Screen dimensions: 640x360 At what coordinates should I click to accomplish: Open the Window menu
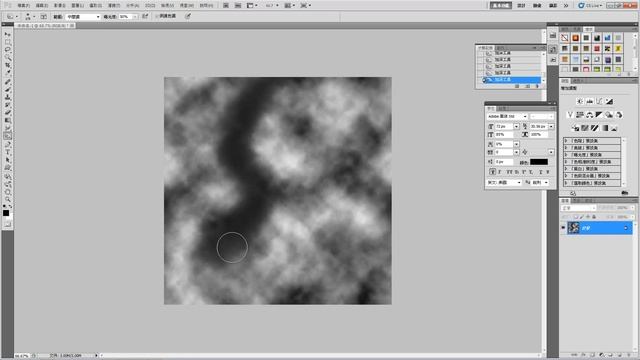coord(187,5)
